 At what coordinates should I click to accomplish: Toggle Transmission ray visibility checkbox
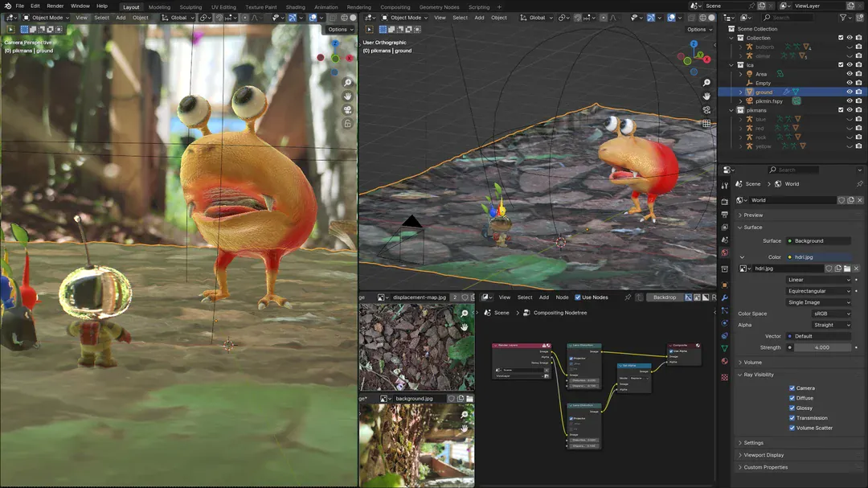(x=792, y=418)
